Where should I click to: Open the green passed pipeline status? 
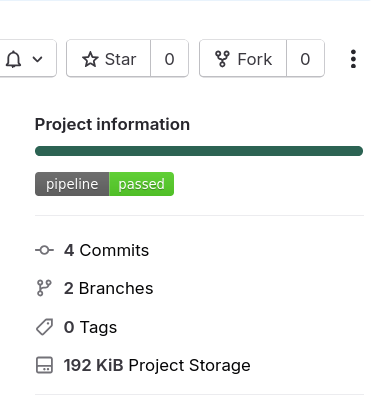coord(142,184)
